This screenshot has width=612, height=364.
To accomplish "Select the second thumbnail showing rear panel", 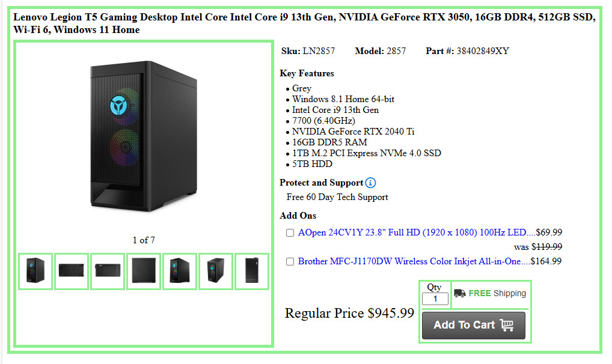I will coord(72,271).
